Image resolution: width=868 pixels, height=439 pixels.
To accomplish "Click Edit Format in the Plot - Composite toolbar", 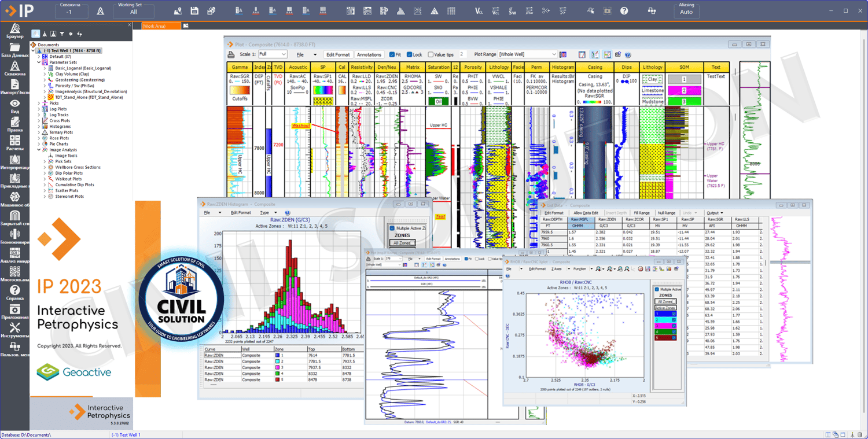I will pyautogui.click(x=338, y=54).
